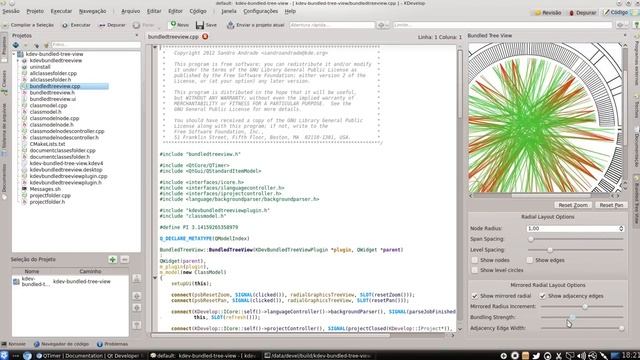Collapse kdev-bundled-tree-view project root

(x=14, y=54)
